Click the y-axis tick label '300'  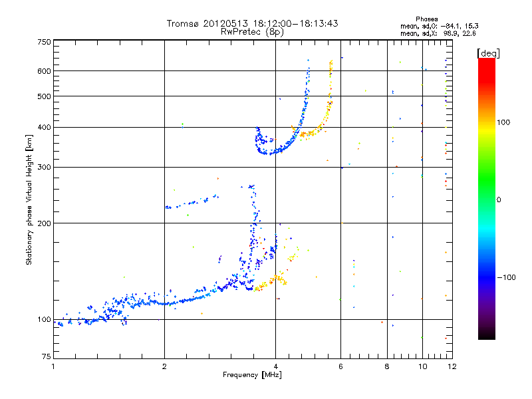point(44,168)
